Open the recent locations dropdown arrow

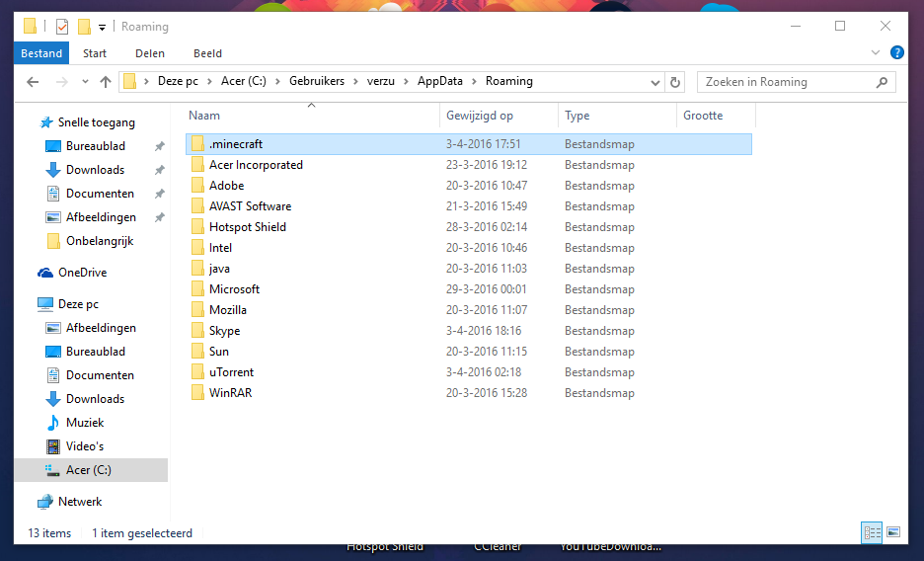pyautogui.click(x=85, y=82)
